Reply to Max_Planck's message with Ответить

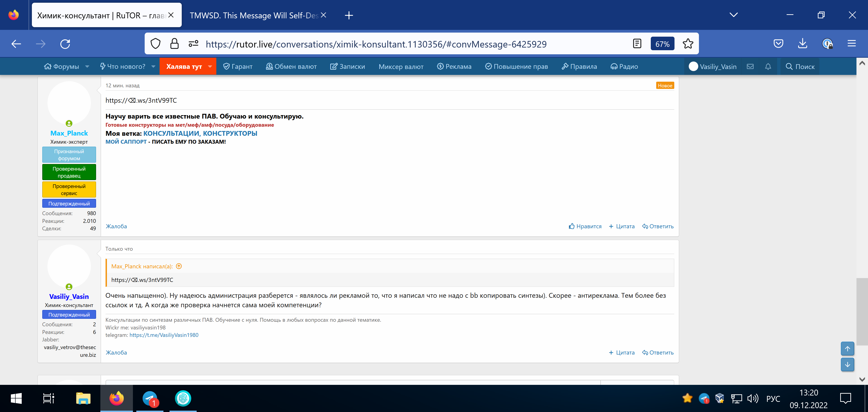point(658,226)
